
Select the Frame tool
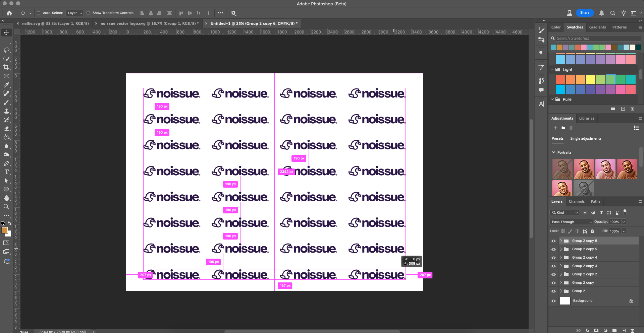(6, 76)
